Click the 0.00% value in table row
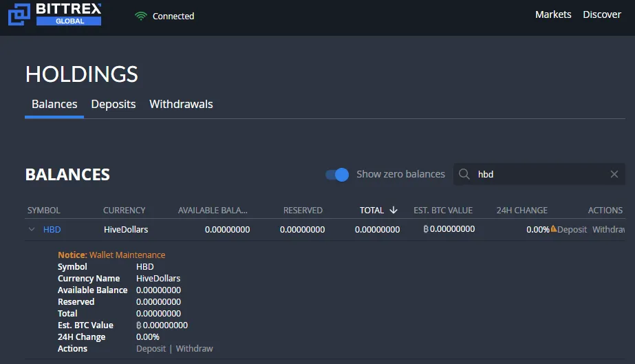Image resolution: width=635 pixels, height=364 pixels. (538, 230)
